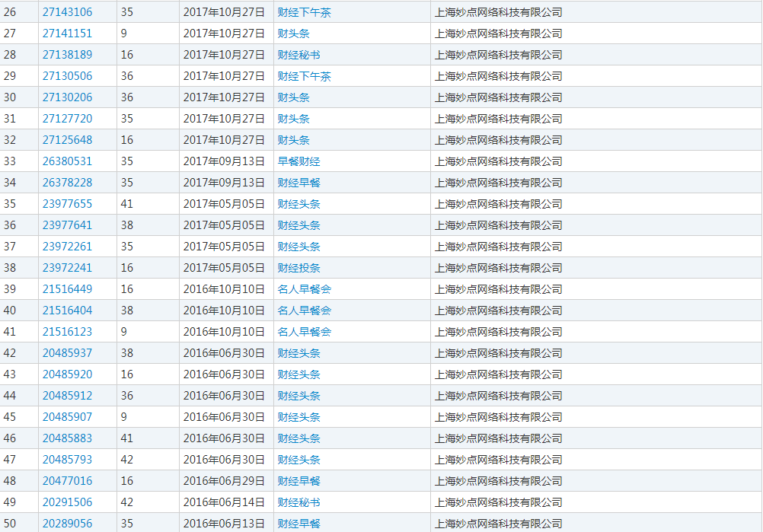Click trademark 名人早餐会 in row 40
763x532 pixels.
coord(304,311)
